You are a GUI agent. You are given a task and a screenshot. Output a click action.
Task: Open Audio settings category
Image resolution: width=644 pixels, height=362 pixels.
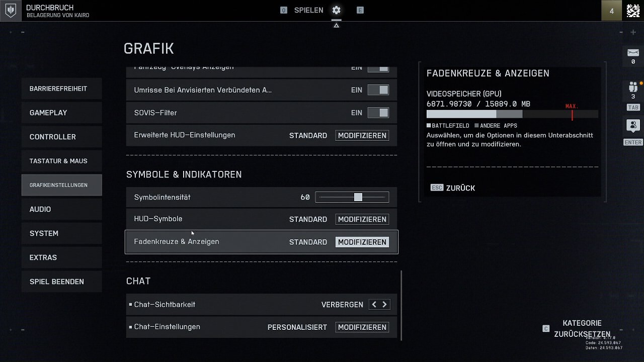[61, 209]
